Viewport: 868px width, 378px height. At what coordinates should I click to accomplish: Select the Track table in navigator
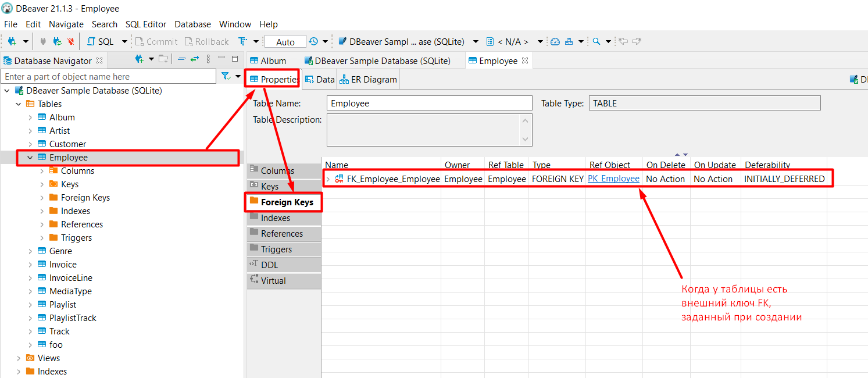coord(59,331)
